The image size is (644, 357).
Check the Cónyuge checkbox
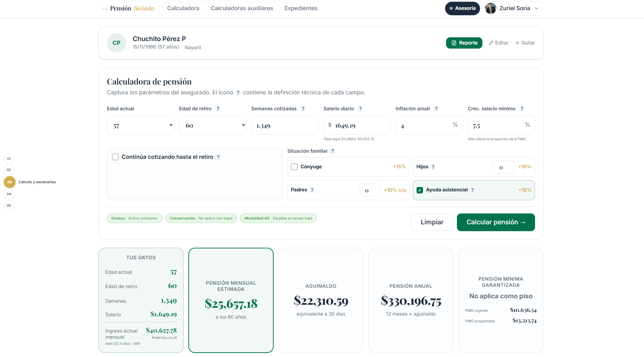[294, 167]
